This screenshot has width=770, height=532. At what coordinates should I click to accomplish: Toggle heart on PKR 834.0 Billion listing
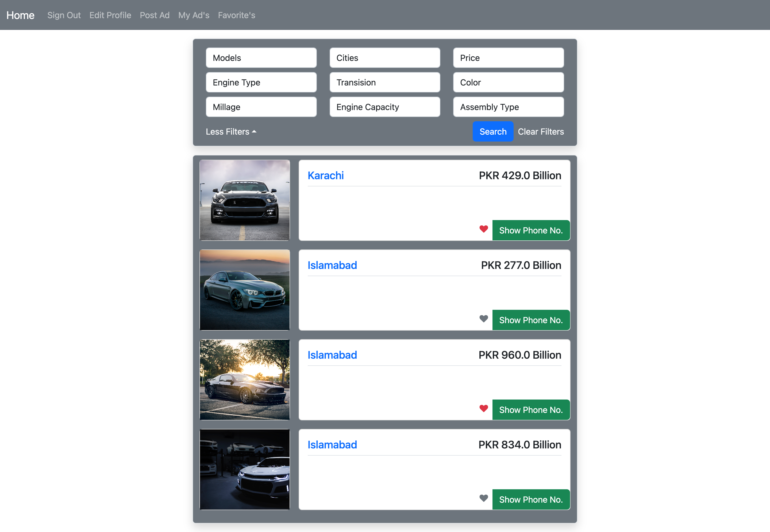[x=483, y=498]
